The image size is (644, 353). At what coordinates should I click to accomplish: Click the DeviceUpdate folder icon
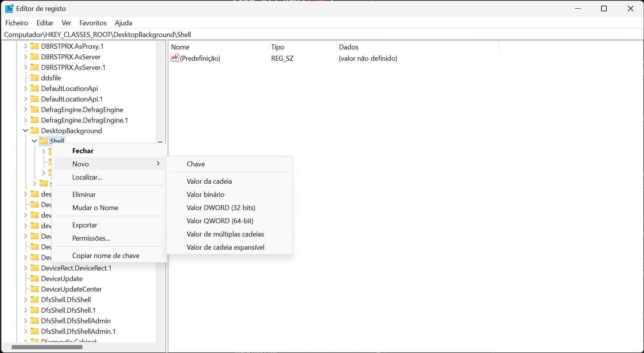pos(35,278)
